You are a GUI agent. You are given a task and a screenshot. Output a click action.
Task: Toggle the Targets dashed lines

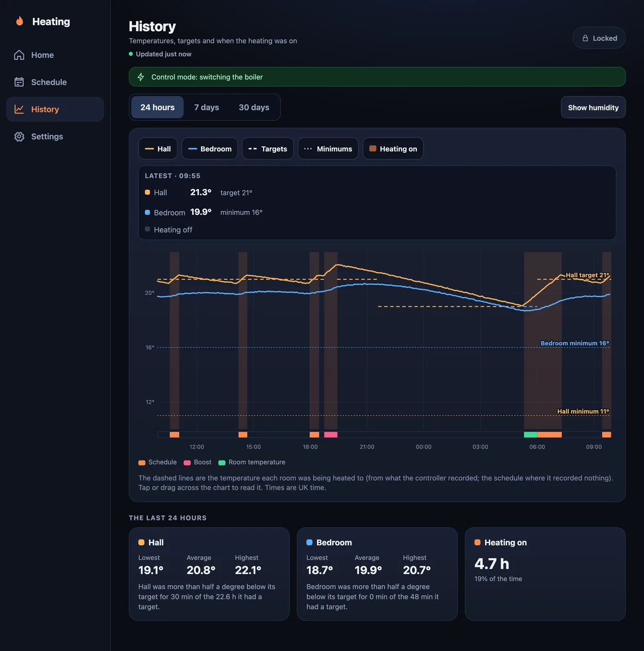click(268, 149)
